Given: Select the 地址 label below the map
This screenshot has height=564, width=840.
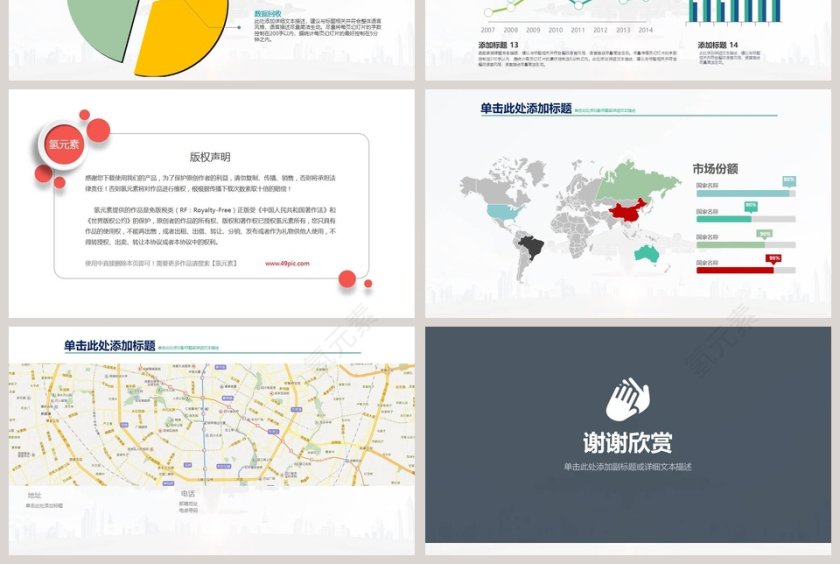Looking at the screenshot, I should [x=34, y=495].
